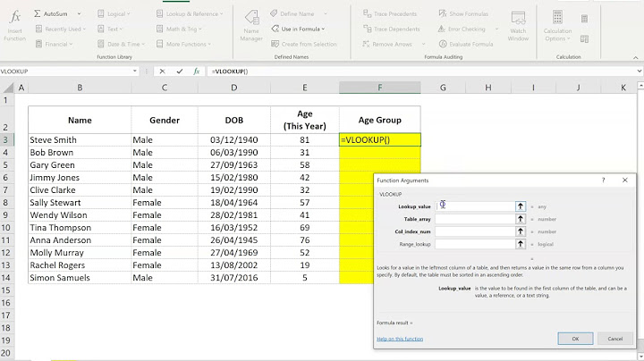Screen dimensions: 644x361
Task: Click Create from Selection
Action: (x=303, y=45)
